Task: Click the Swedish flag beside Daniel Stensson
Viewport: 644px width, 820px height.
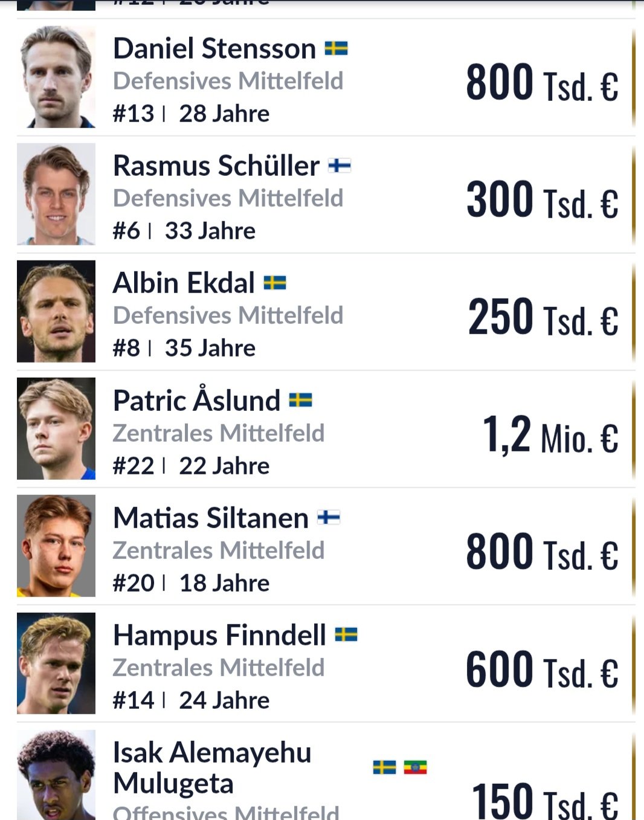Action: (336, 48)
